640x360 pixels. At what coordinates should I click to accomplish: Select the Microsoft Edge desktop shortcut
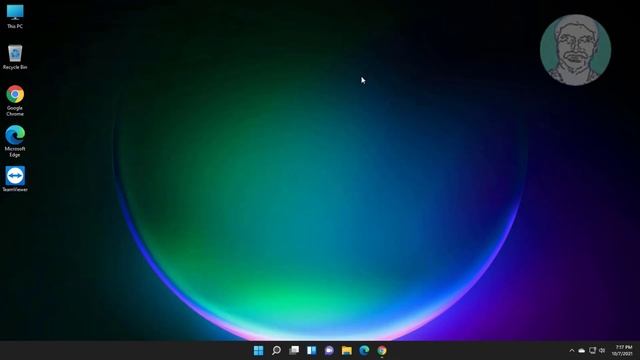click(x=15, y=141)
